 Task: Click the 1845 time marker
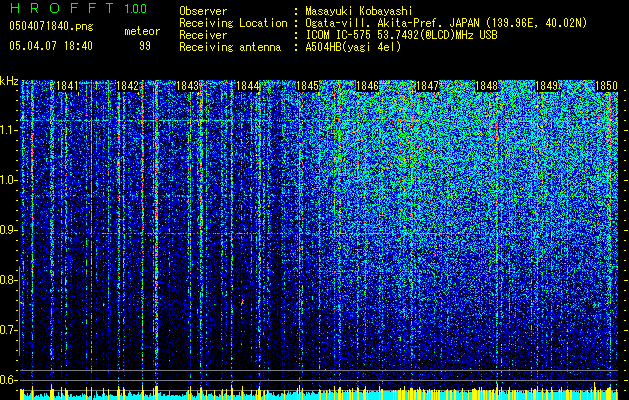[307, 87]
